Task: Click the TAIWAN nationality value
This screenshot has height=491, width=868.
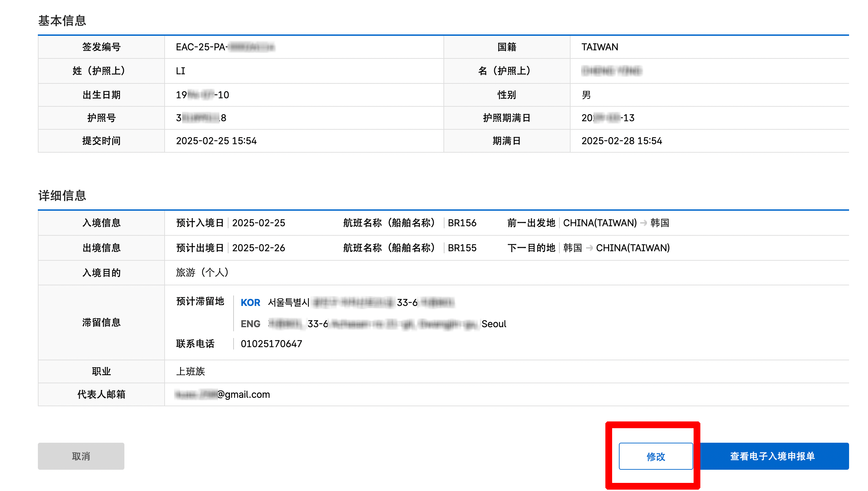Action: pos(600,47)
